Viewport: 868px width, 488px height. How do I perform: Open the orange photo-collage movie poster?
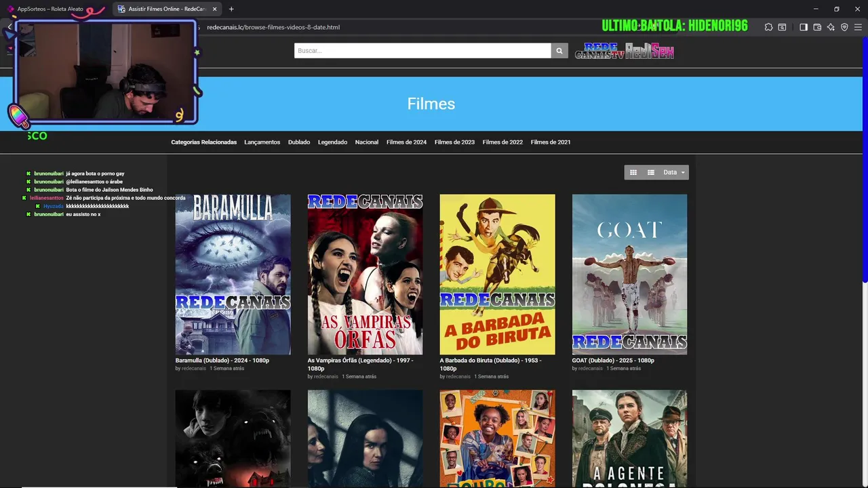[497, 439]
